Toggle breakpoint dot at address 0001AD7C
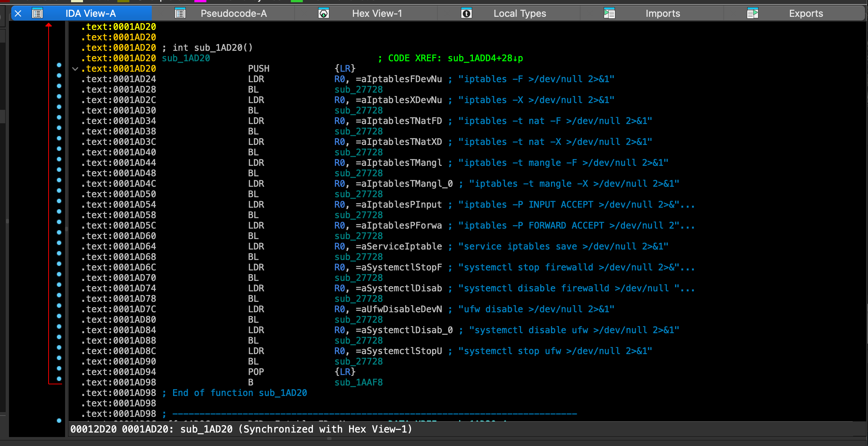Viewport: 868px width, 446px height. pos(59,306)
